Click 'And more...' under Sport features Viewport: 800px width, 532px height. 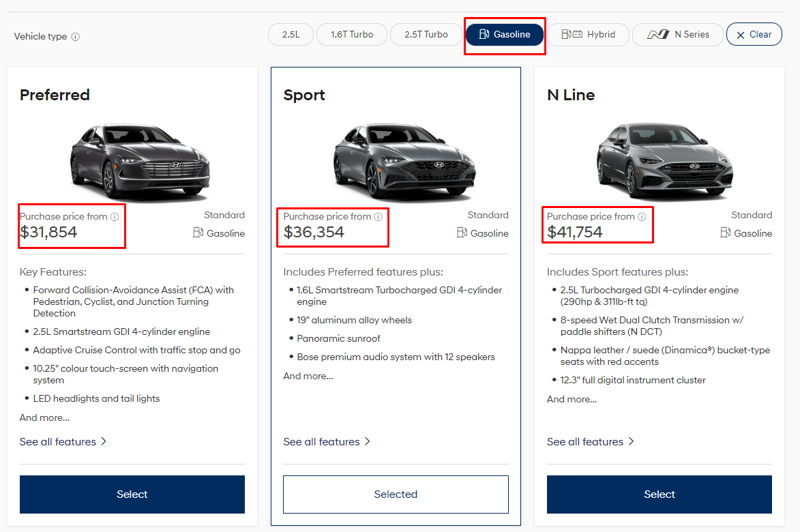pyautogui.click(x=308, y=376)
